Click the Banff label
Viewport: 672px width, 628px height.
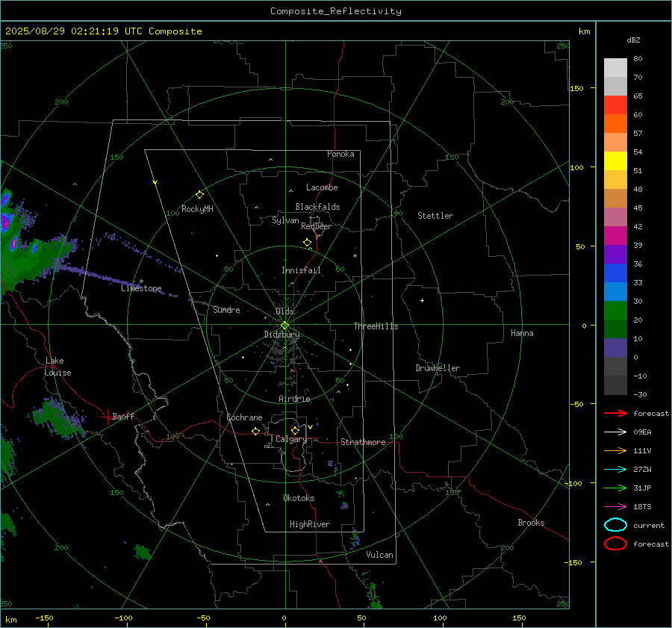tap(123, 416)
